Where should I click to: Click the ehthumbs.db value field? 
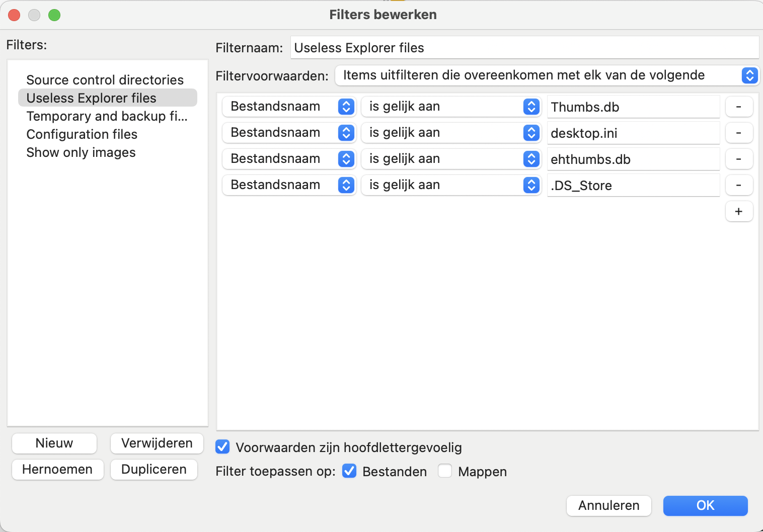pos(633,159)
